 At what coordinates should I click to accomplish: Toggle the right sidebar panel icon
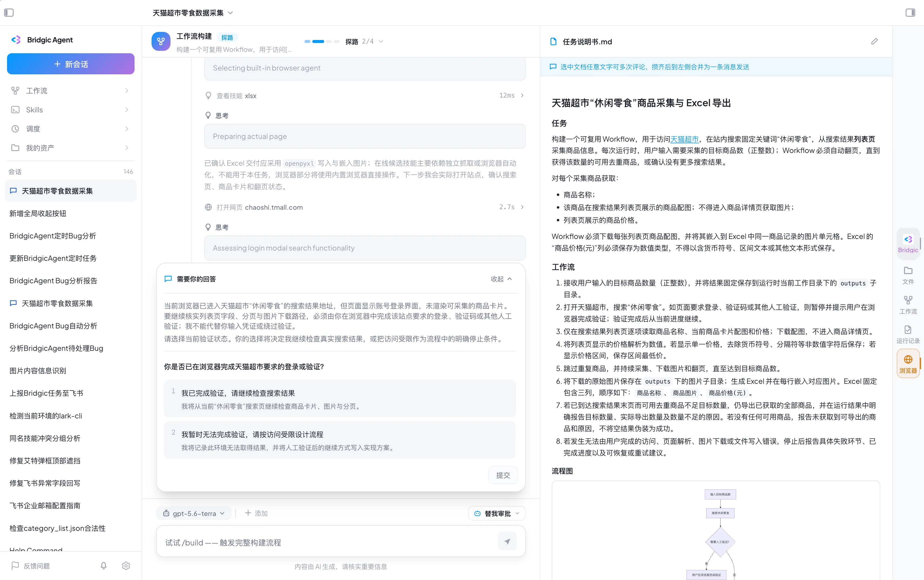(910, 13)
